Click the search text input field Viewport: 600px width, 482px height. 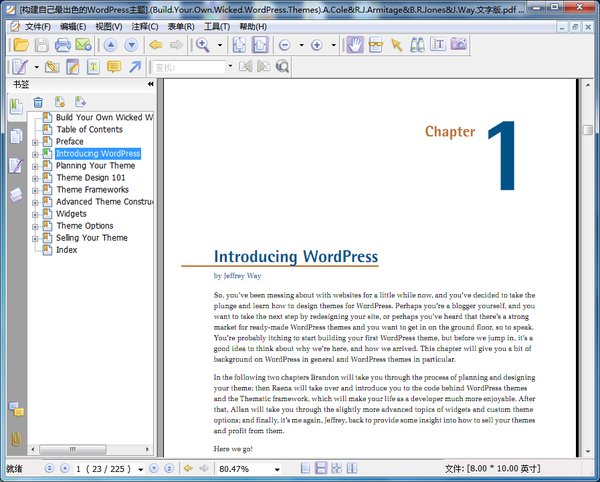[189, 67]
